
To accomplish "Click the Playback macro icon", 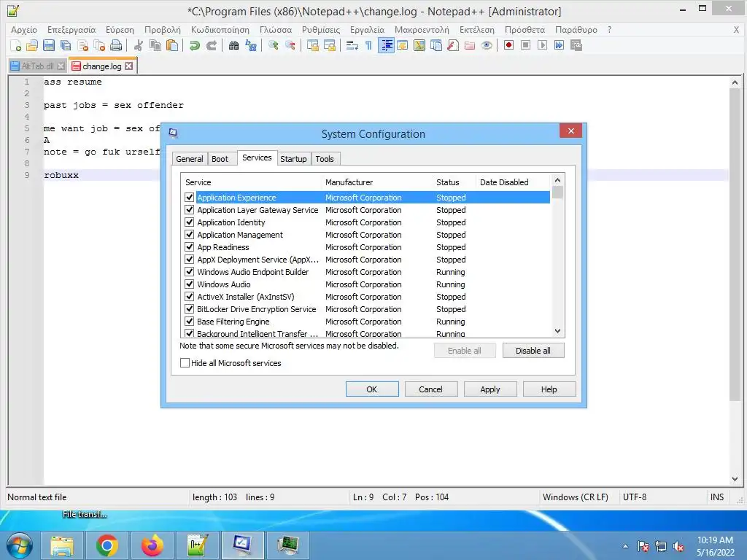I will click(542, 45).
